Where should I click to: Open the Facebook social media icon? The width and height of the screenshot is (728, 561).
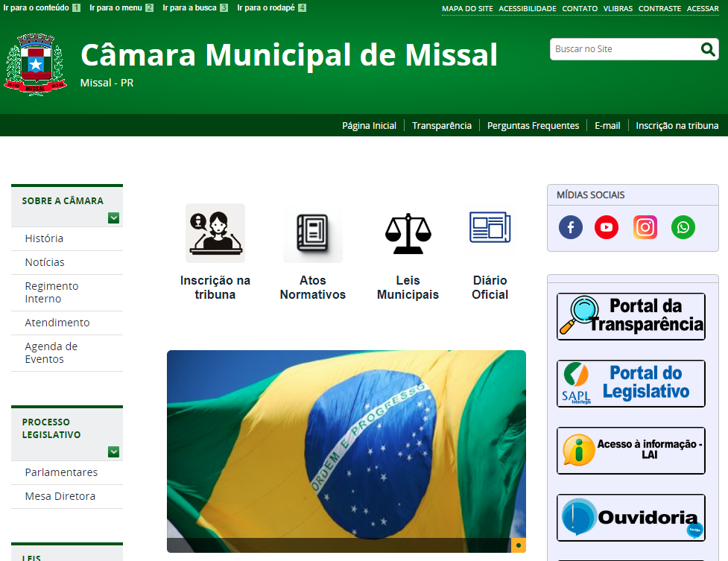click(571, 227)
